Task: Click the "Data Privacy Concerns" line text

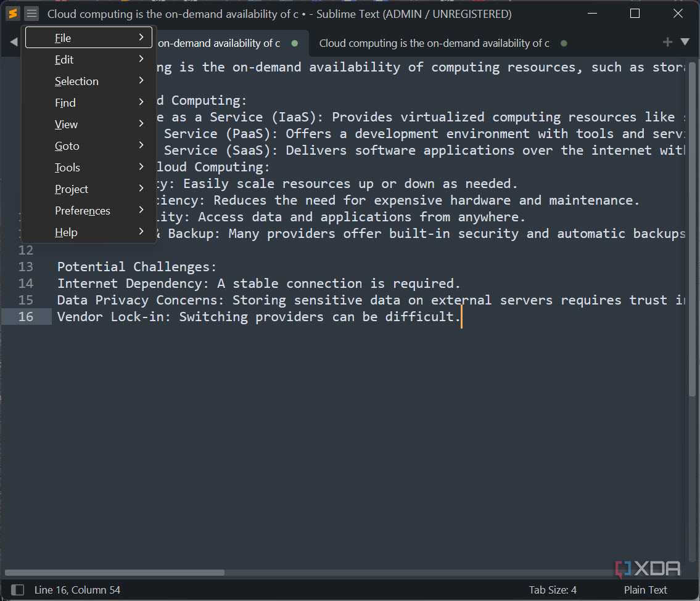Action: [371, 300]
